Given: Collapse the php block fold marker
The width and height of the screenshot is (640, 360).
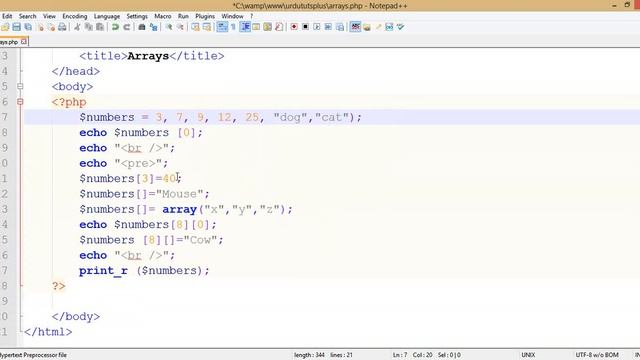Looking at the screenshot, I should point(20,102).
